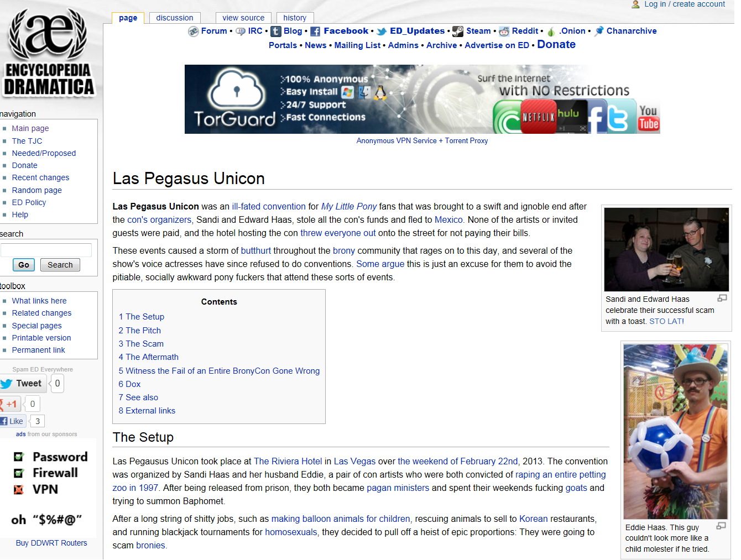This screenshot has width=741, height=560.
Task: Click the Facebook logo icon in header
Action: (x=315, y=32)
